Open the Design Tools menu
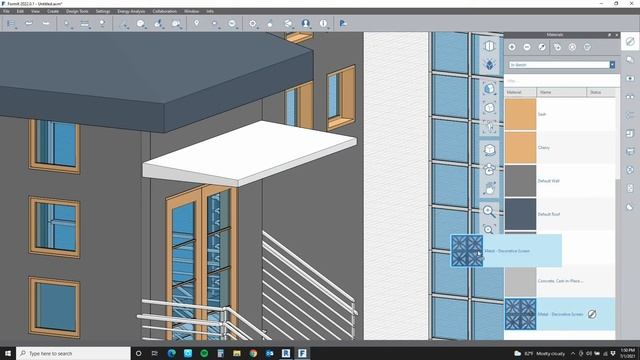 pyautogui.click(x=77, y=11)
